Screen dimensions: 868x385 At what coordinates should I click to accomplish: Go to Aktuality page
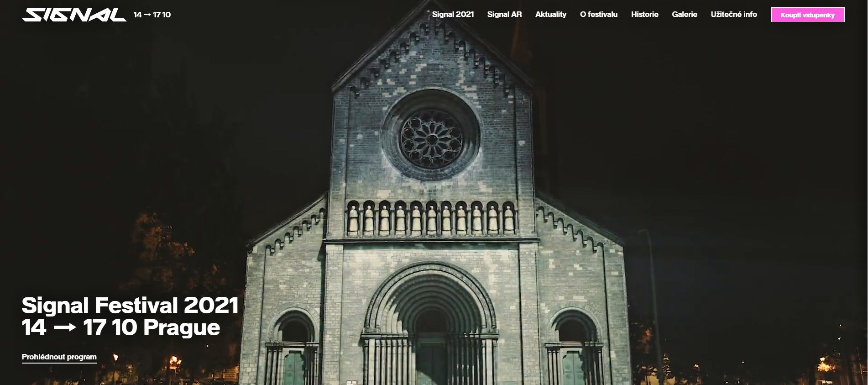coord(551,15)
